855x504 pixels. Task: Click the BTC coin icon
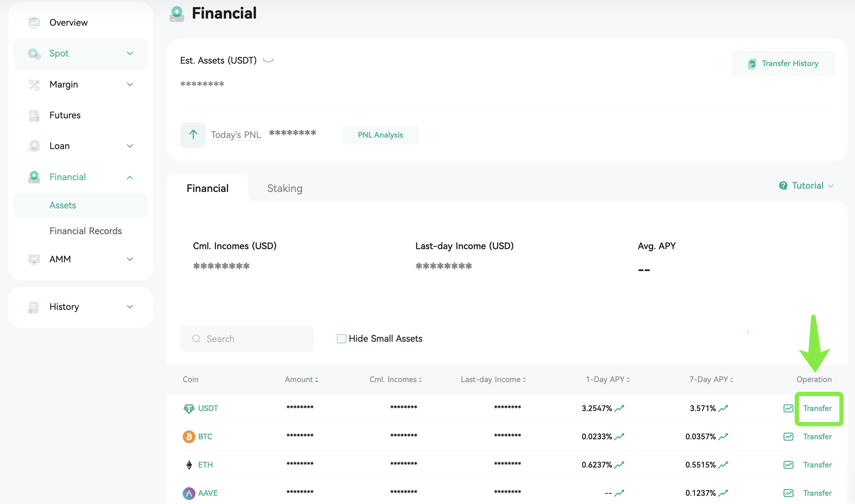[x=189, y=436]
